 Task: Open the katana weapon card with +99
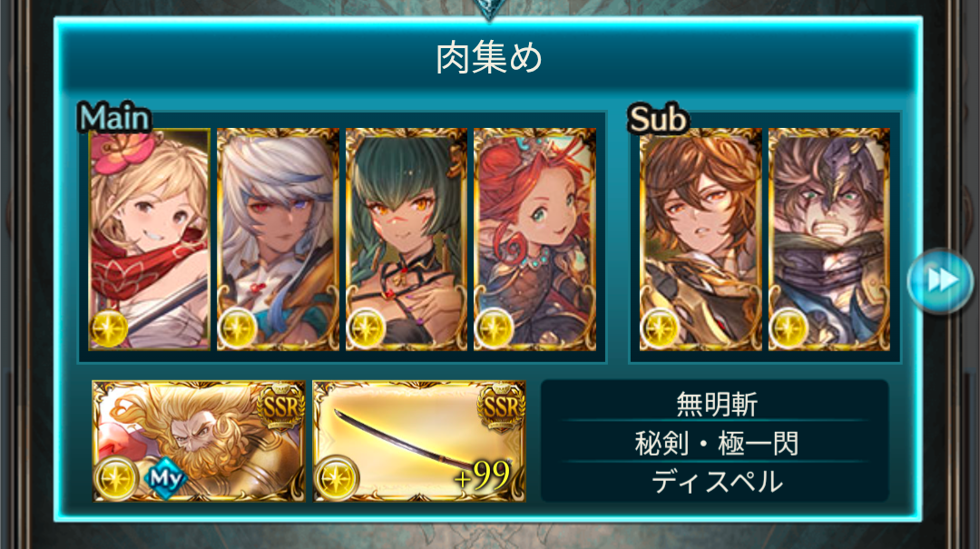(x=418, y=441)
